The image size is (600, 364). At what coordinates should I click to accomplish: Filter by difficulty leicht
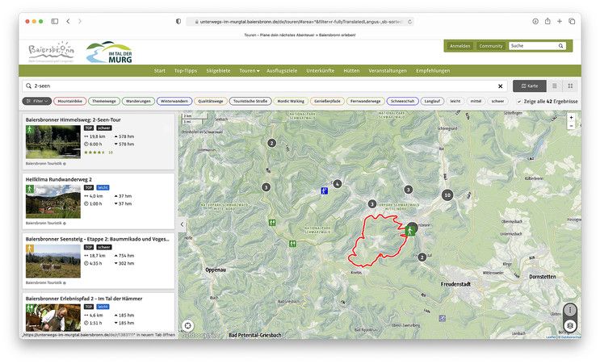coord(455,102)
